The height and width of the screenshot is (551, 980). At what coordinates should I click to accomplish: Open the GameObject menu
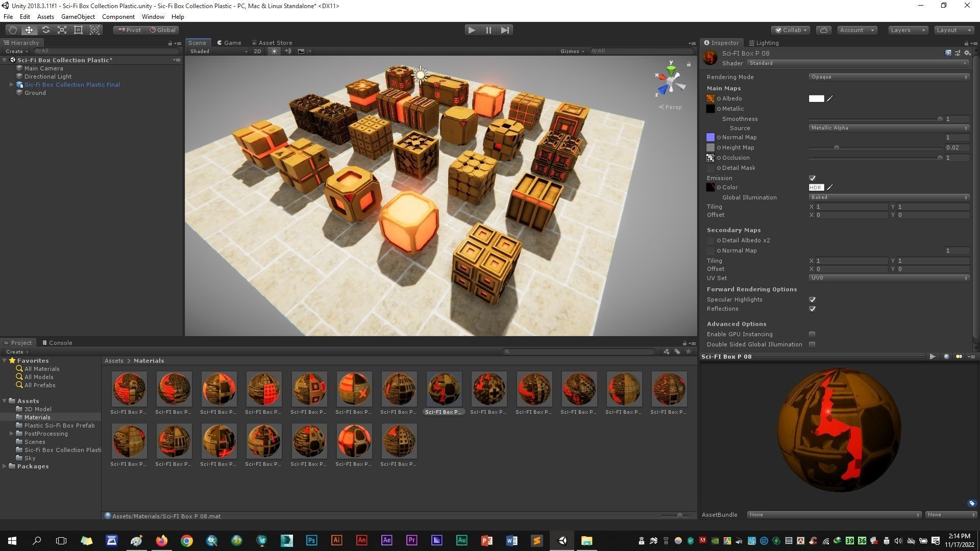[x=78, y=17]
